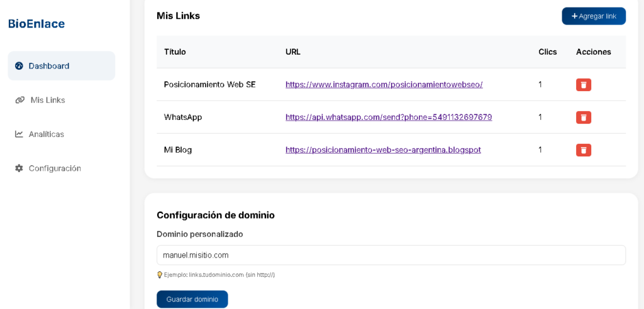Delete the Mi Blog link row
Screen dimensions: 644x309
tap(584, 150)
